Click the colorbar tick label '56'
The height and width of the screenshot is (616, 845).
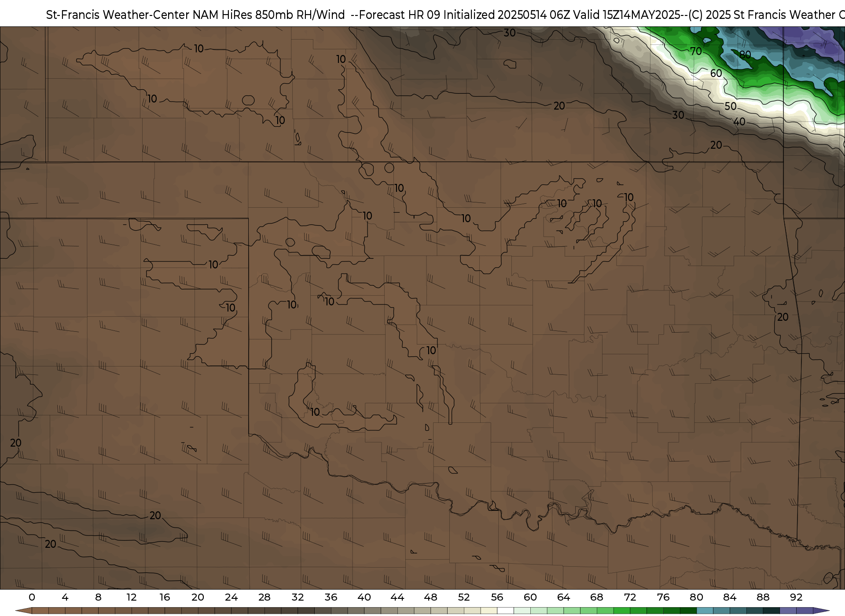[x=497, y=597]
